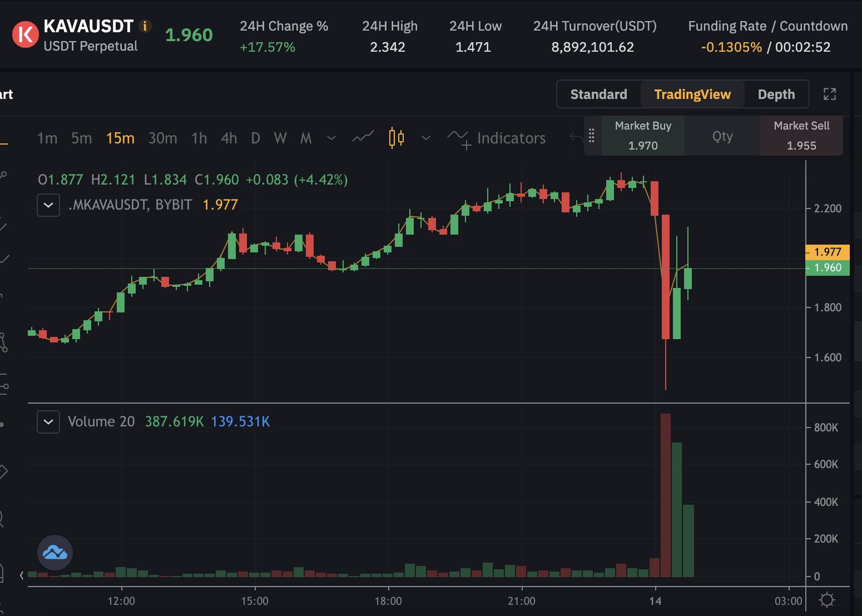862x616 pixels.
Task: Switch to 1h timeframe
Action: click(199, 138)
